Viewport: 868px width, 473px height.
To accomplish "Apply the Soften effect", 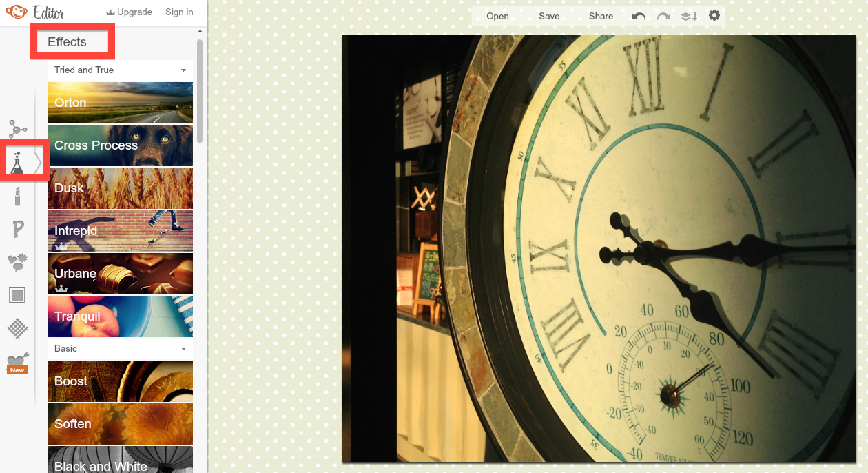I will point(121,424).
